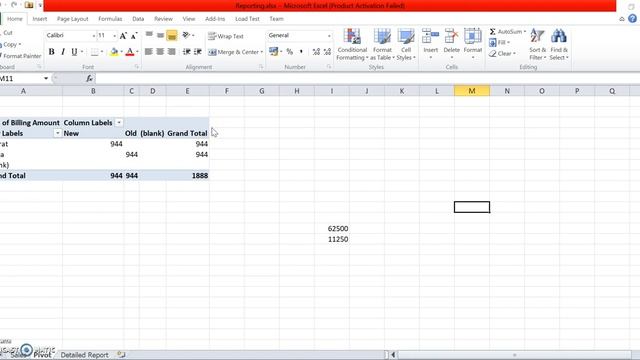The image size is (640, 360).
Task: Open the Font dialog launcher
Action: point(137,67)
